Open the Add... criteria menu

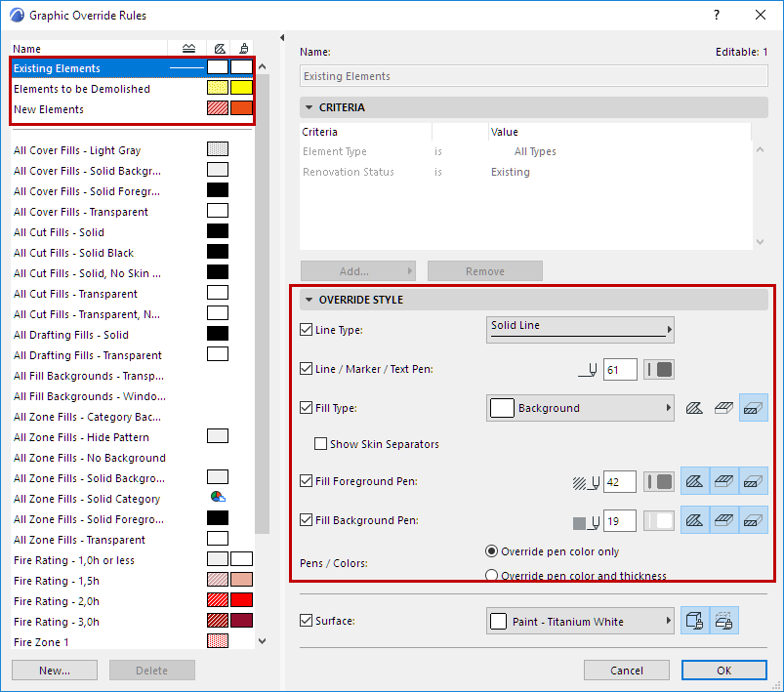coord(358,271)
